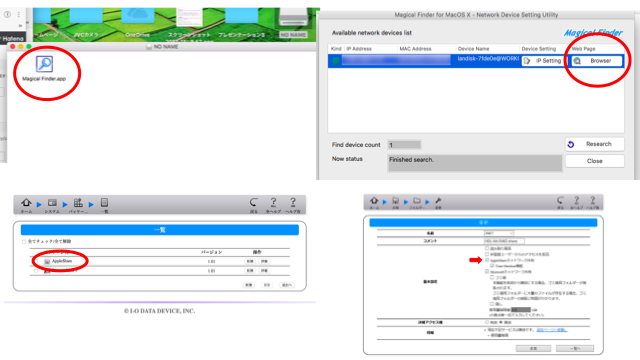This screenshot has width=640, height=360.
Task: Switch to the Hatena browser tab
Action: pos(12,38)
